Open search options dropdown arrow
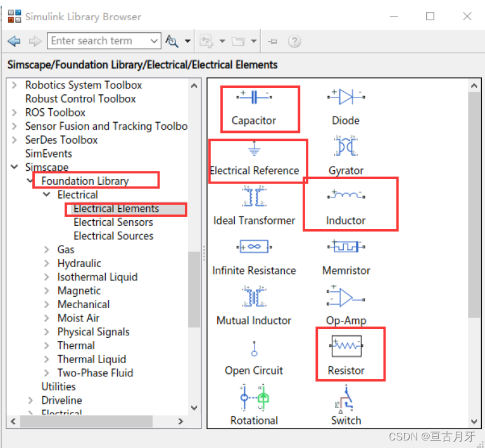This screenshot has width=485, height=448. tap(187, 40)
